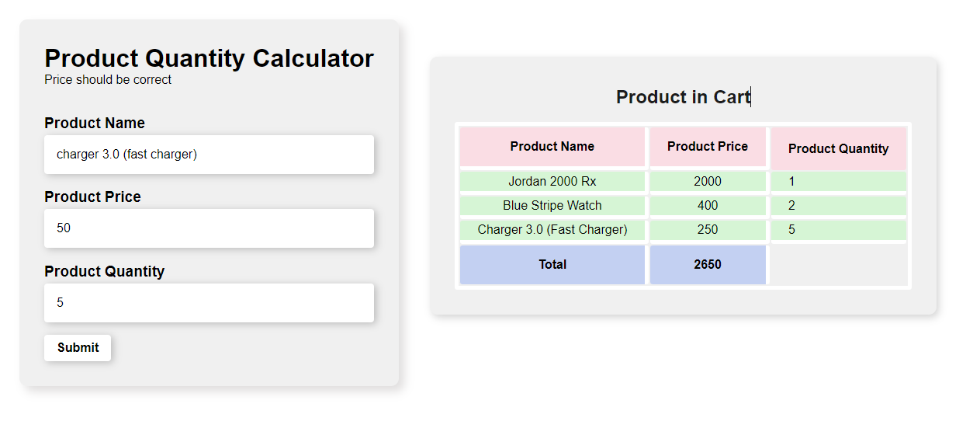This screenshot has width=980, height=428.
Task: Select the Charger 3.0 (Fast Charger) cell
Action: 552,230
